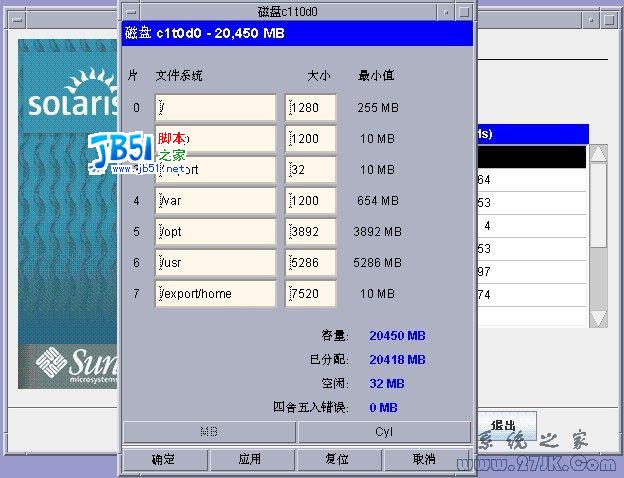Viewport: 624px width, 478px height.
Task: Click the 退出 button in the background window
Action: 505,426
